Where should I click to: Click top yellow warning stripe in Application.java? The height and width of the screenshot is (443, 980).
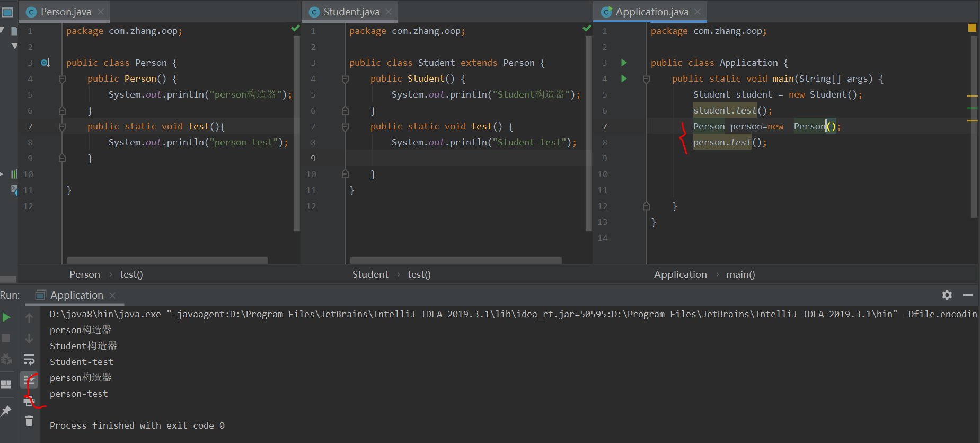click(x=973, y=96)
